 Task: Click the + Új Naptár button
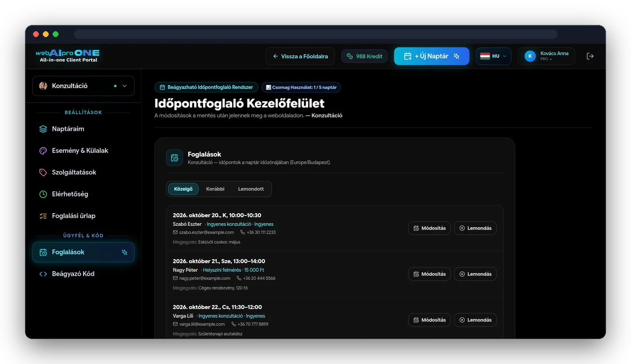(432, 56)
